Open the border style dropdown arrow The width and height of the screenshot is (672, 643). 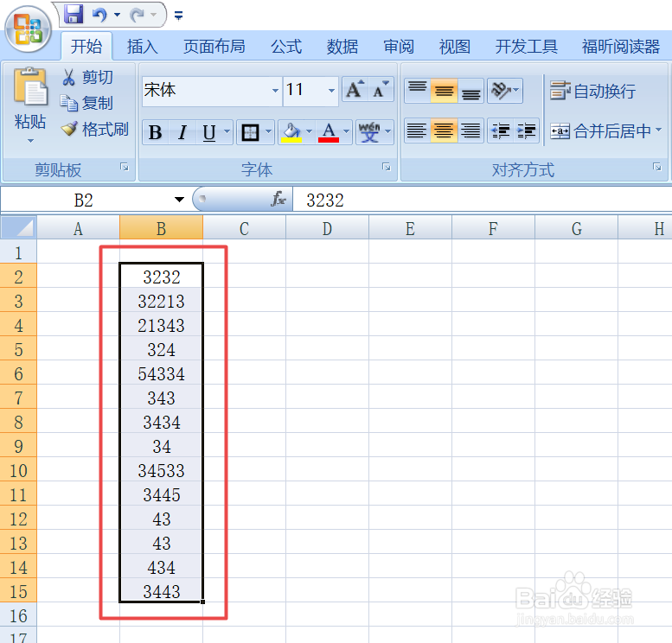pyautogui.click(x=269, y=132)
